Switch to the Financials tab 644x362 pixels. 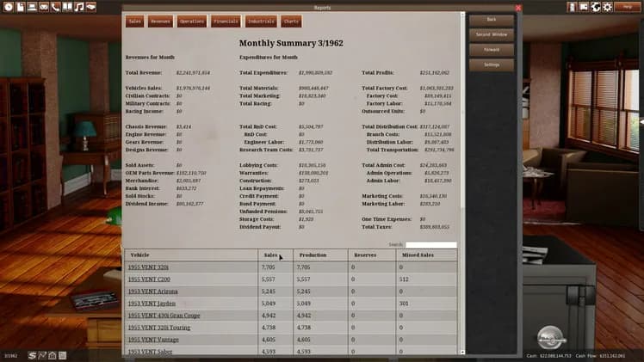(226, 21)
